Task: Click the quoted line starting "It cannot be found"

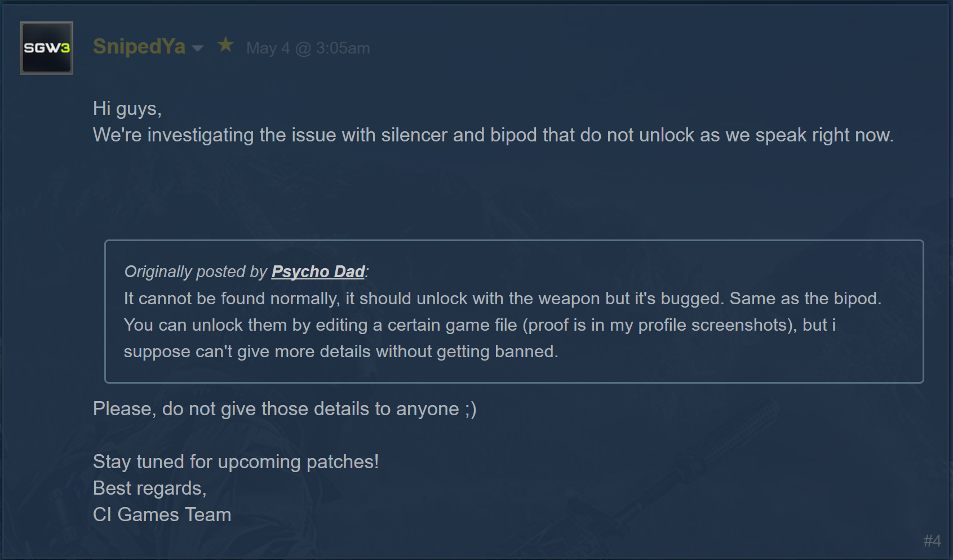Action: tap(502, 298)
